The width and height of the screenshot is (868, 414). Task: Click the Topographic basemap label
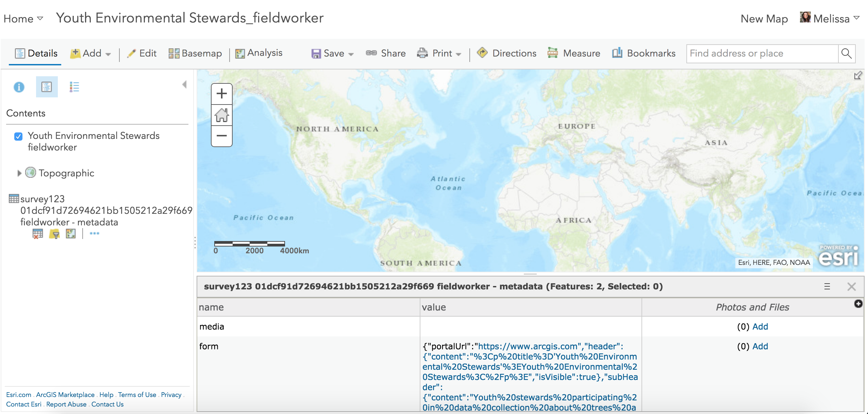66,173
